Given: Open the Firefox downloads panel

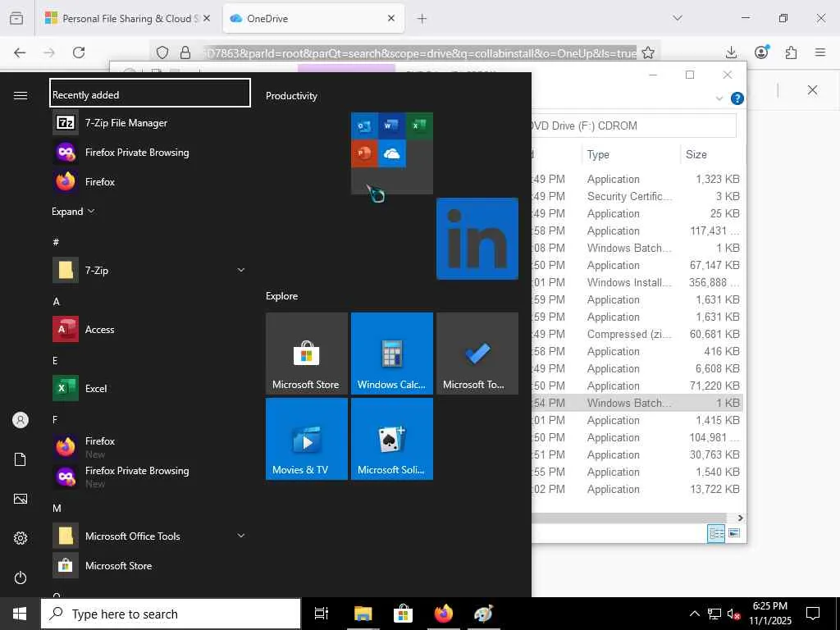Looking at the screenshot, I should tap(731, 52).
